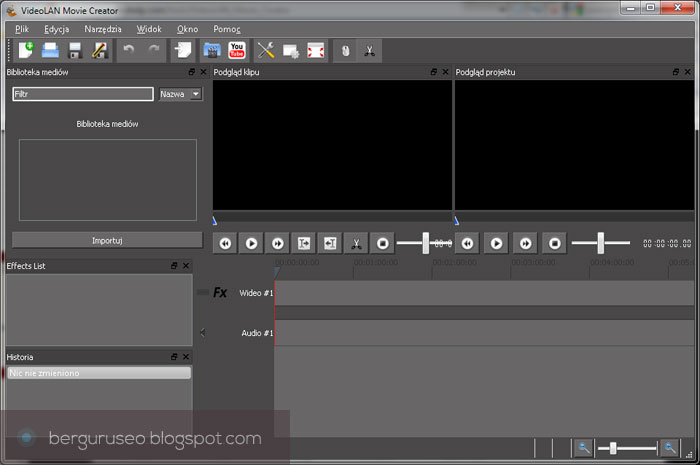
Task: Save project using the floppy disk icon
Action: click(75, 50)
